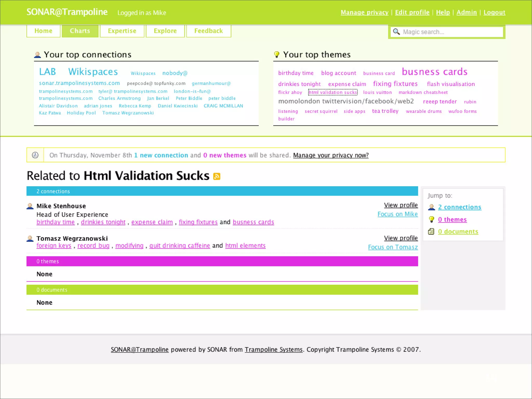Click the lightbulb icon by Your top themes
The width and height of the screenshot is (532, 399).
pos(277,55)
